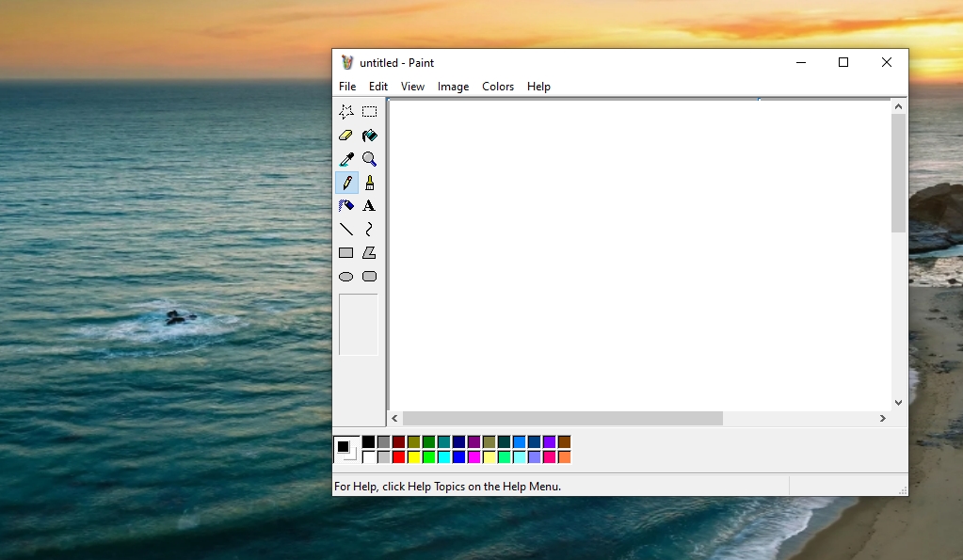Select the magenta swatch

(x=474, y=456)
